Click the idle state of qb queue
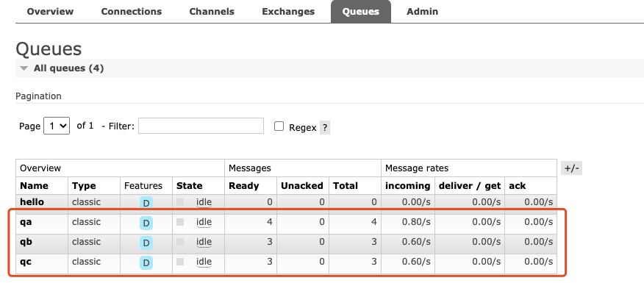This screenshot has width=644, height=283. tap(204, 242)
